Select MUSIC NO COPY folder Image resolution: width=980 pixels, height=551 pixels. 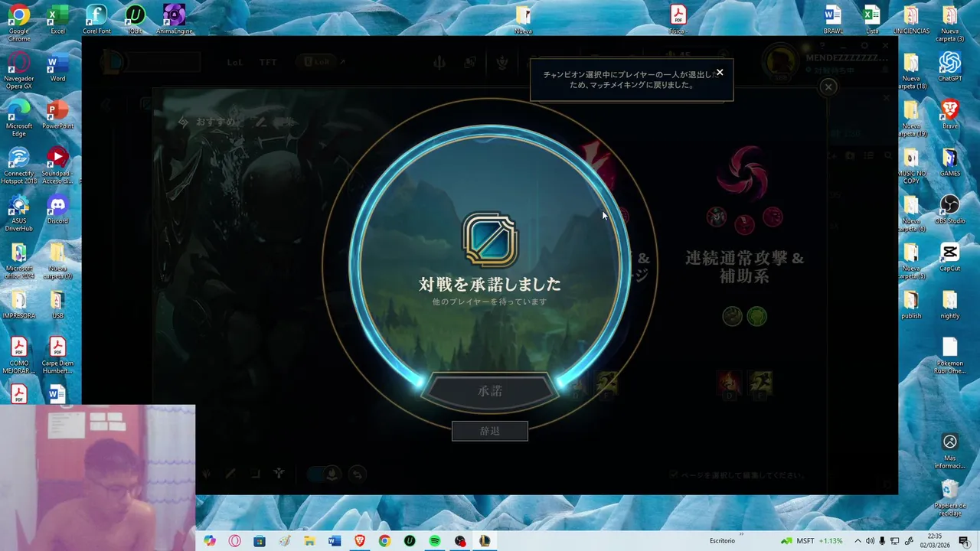point(911,166)
